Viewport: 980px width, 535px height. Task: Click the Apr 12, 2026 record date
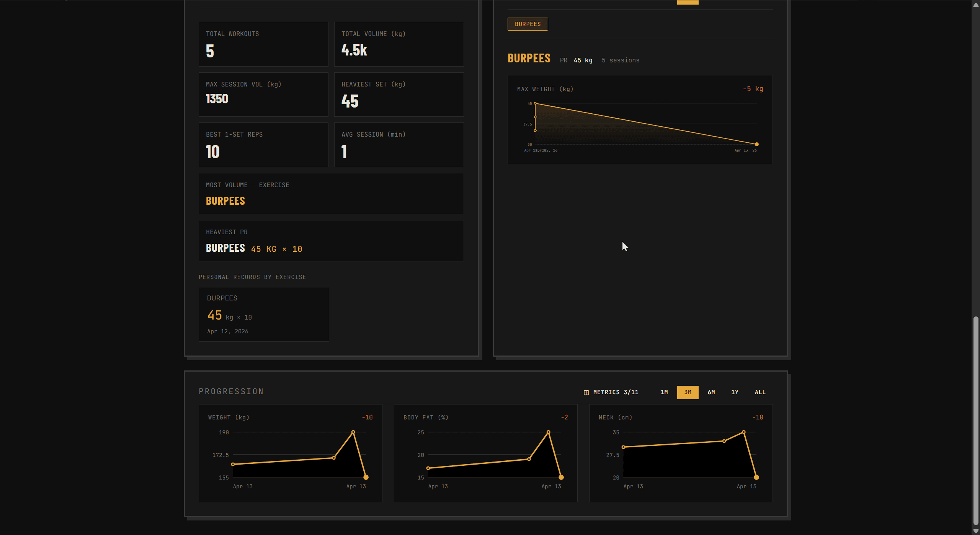tap(228, 331)
